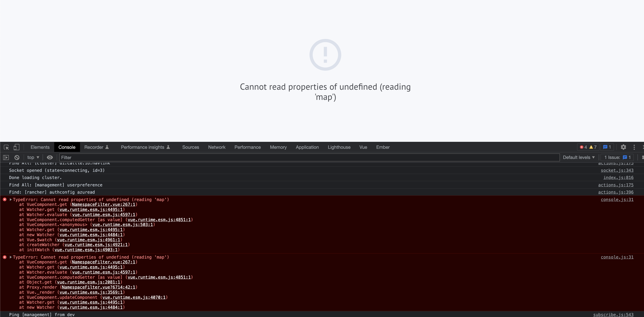Click the yellow warnings count badge
The width and height of the screenshot is (644, 317).
(x=593, y=147)
